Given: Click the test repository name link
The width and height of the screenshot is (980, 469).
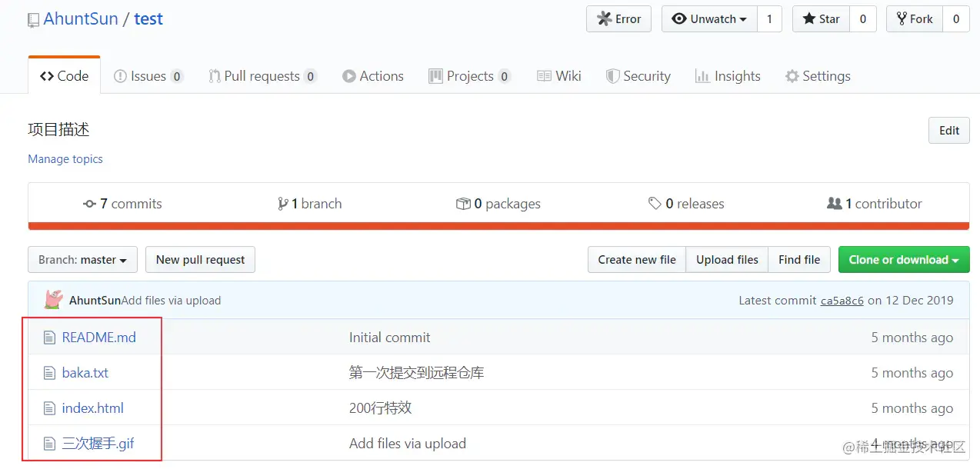Looking at the screenshot, I should (x=148, y=19).
